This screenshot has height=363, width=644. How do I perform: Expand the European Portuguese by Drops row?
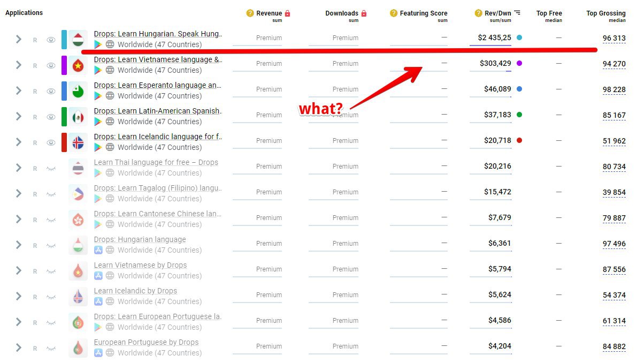(19, 347)
